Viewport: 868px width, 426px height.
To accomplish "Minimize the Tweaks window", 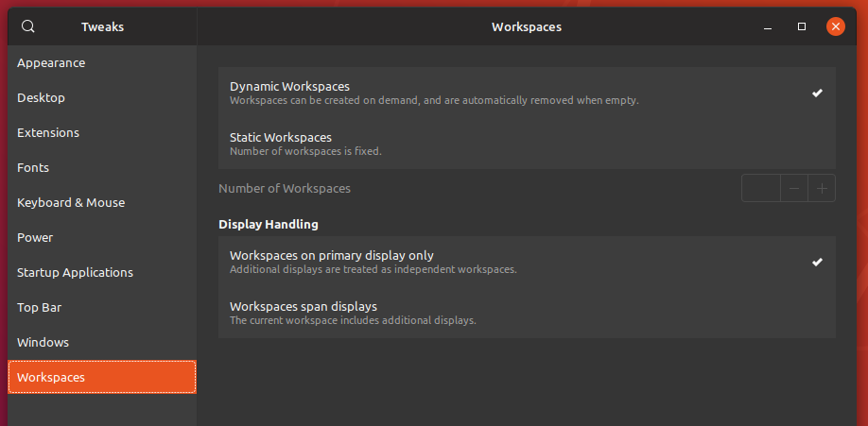I will 767,26.
